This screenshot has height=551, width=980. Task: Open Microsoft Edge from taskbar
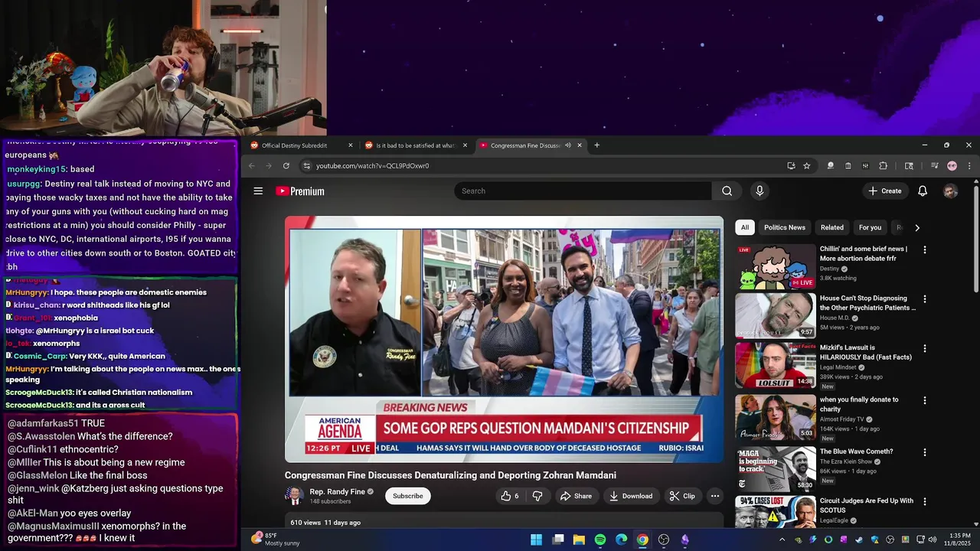click(x=622, y=540)
